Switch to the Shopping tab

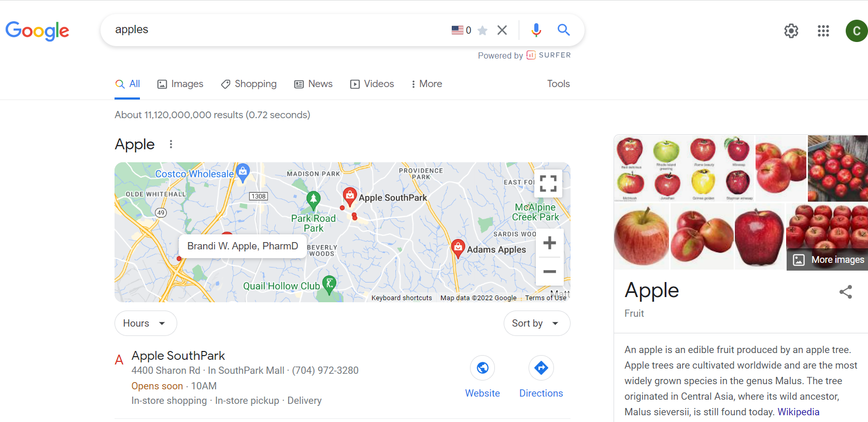pyautogui.click(x=249, y=84)
